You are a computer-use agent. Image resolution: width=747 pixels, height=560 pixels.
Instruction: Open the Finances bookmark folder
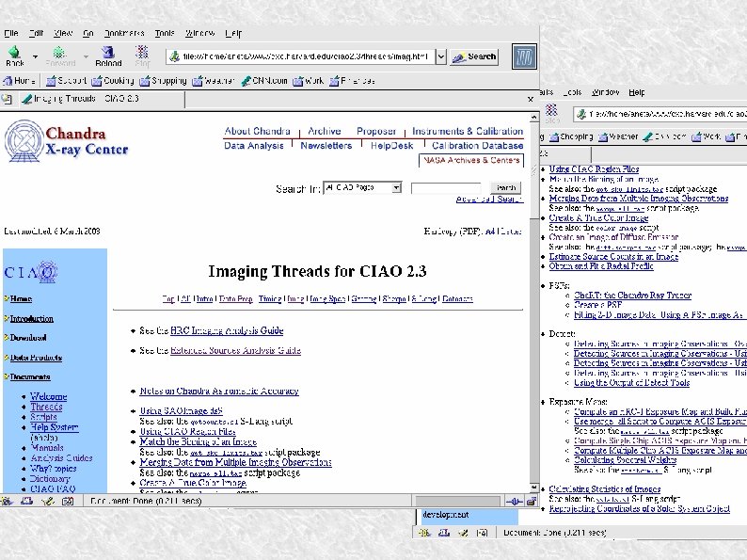coord(352,81)
